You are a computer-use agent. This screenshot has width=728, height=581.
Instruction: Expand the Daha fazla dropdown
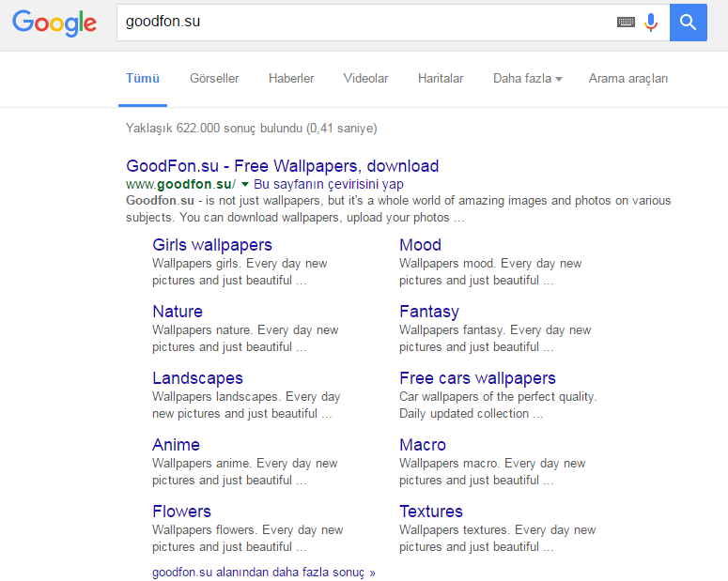coord(527,79)
